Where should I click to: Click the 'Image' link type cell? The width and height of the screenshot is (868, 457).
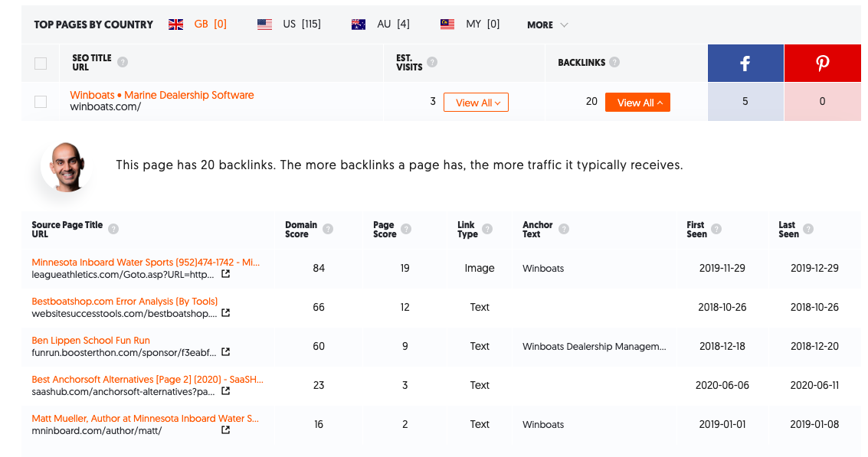[480, 269]
